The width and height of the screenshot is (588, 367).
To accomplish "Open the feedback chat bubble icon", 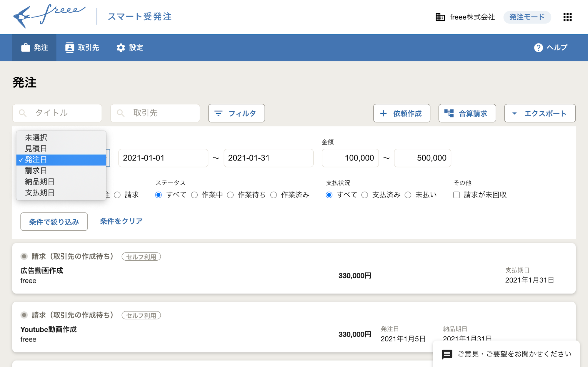I will 447,354.
